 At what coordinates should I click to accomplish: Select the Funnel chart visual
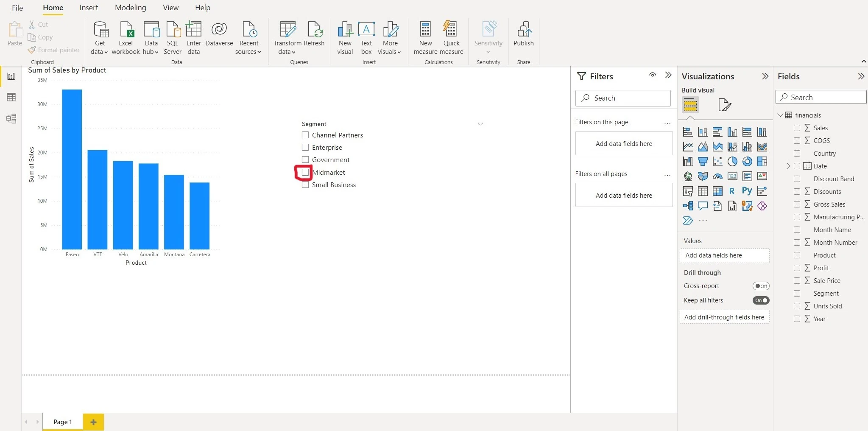pos(703,162)
